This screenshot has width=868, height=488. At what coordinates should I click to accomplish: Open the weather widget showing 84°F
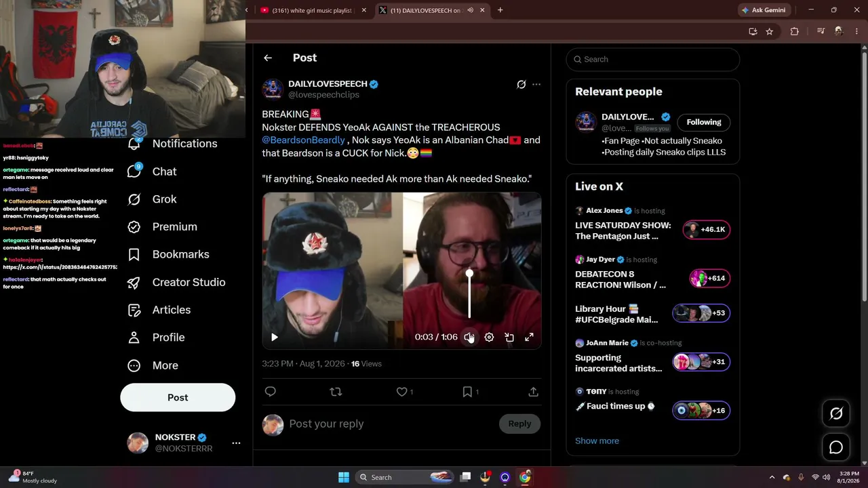point(33,477)
